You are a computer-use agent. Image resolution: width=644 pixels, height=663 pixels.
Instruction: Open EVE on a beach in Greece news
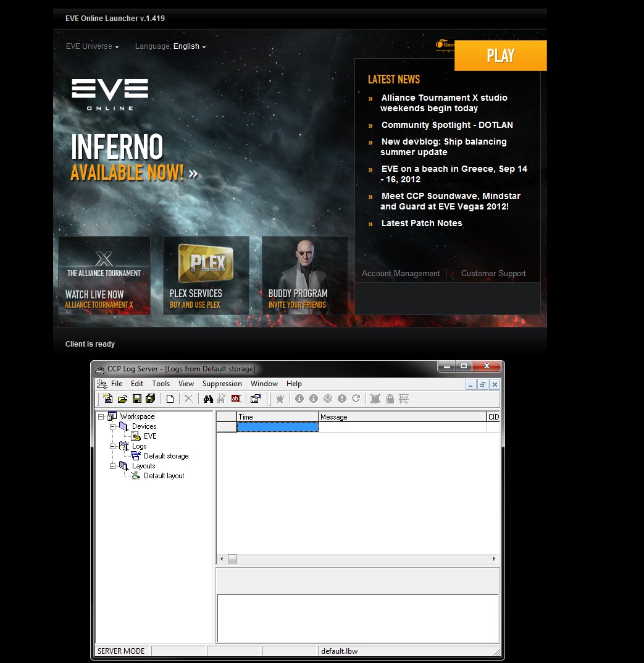click(x=454, y=174)
